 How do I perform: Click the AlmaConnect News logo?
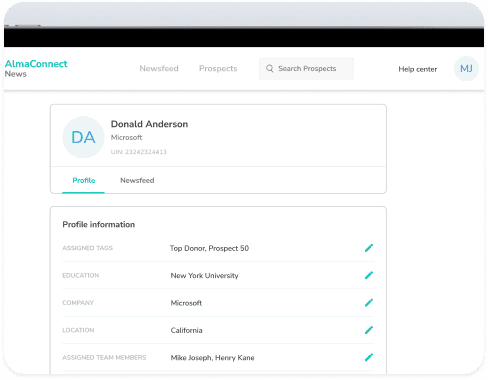pyautogui.click(x=36, y=68)
